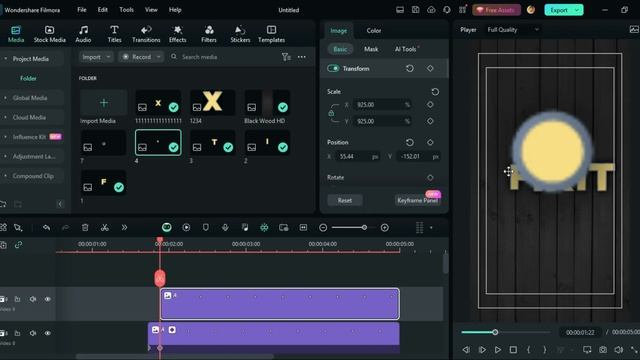Open the Effects panel
Viewport: 640px width, 360px height.
178,34
